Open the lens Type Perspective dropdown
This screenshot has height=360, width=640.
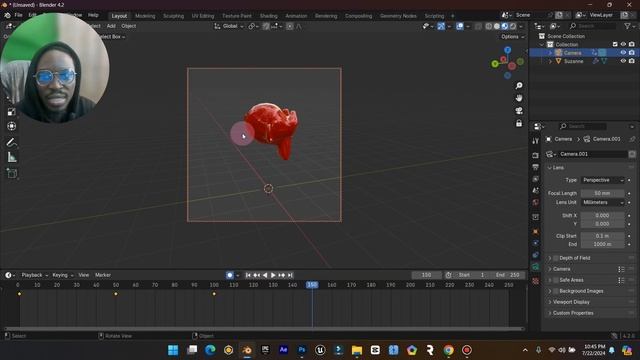click(x=603, y=180)
